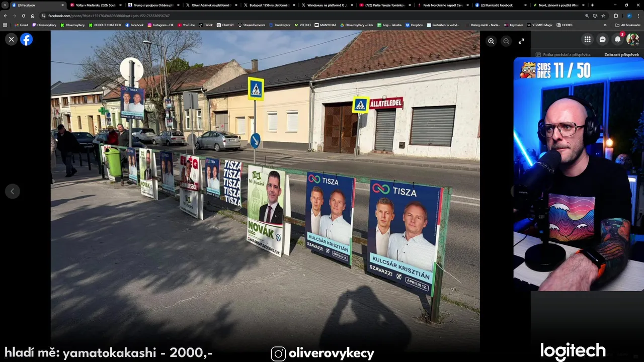Zoom in on the photo
Image resolution: width=644 pixels, height=362 pixels.
tap(491, 41)
